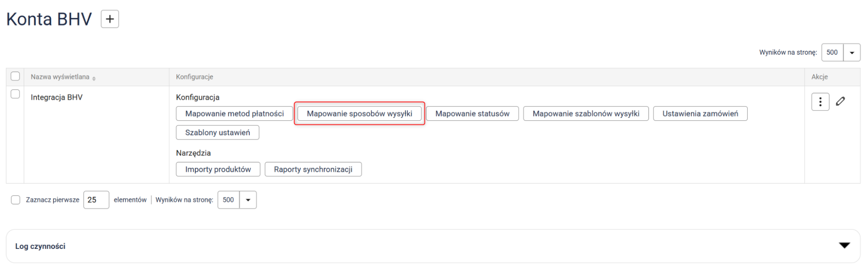Open Mapowanie sposobów wysyłki
Screen dimensions: 868x271
coord(359,114)
